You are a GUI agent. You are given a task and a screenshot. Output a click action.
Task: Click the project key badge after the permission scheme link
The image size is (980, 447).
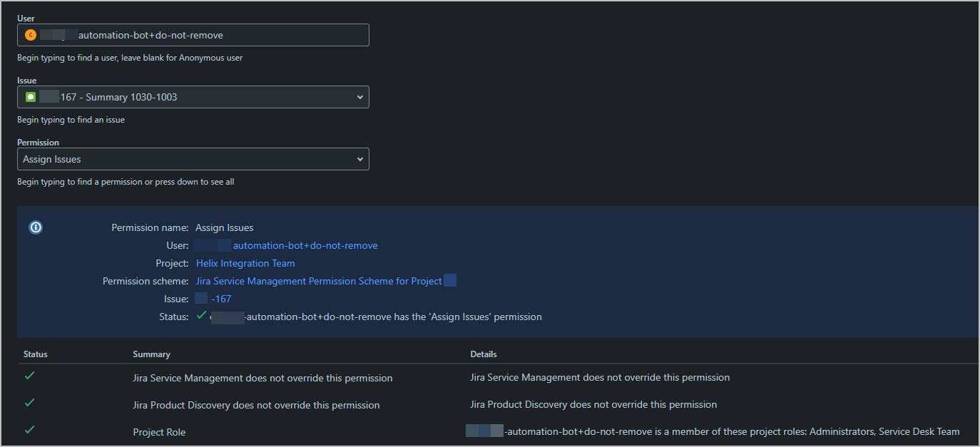pyautogui.click(x=449, y=280)
